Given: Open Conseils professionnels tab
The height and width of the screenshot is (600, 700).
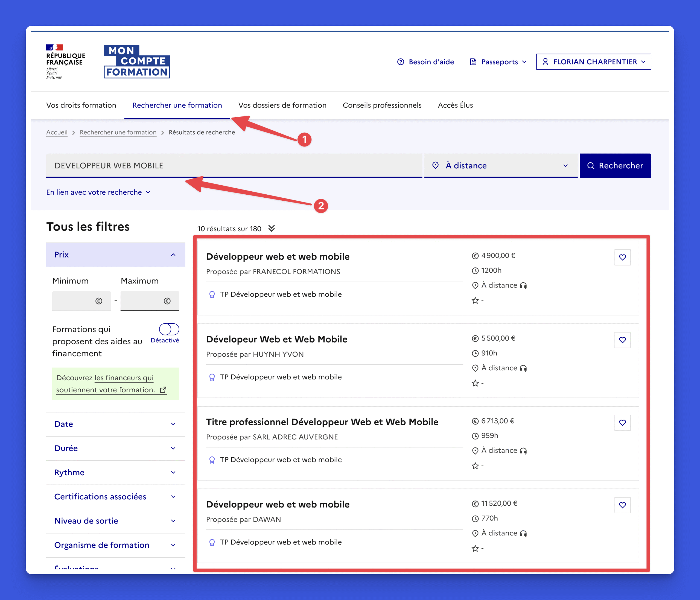Looking at the screenshot, I should pyautogui.click(x=382, y=105).
